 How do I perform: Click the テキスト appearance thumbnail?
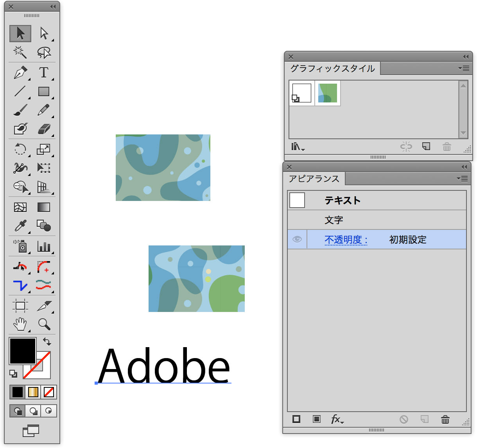pyautogui.click(x=297, y=201)
